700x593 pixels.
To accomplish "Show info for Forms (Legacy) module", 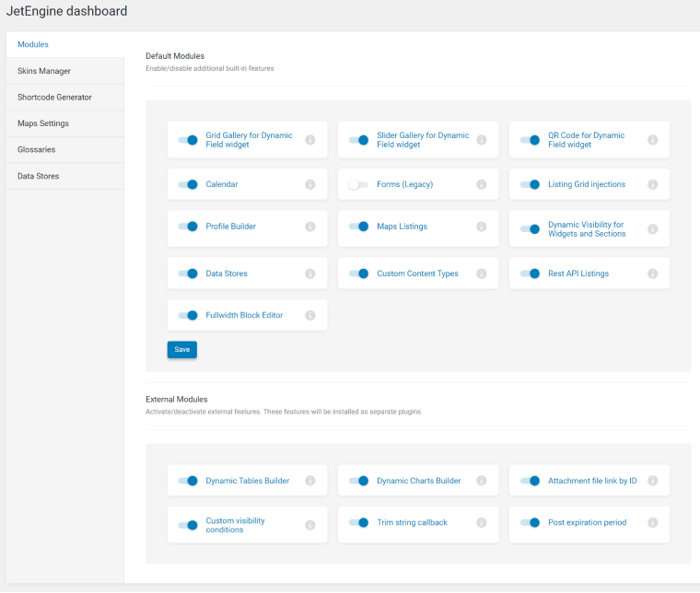I will pos(481,184).
